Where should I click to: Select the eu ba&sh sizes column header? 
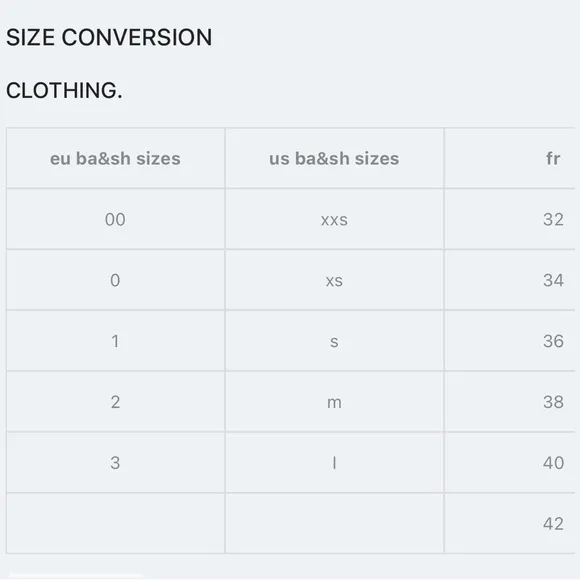click(115, 158)
